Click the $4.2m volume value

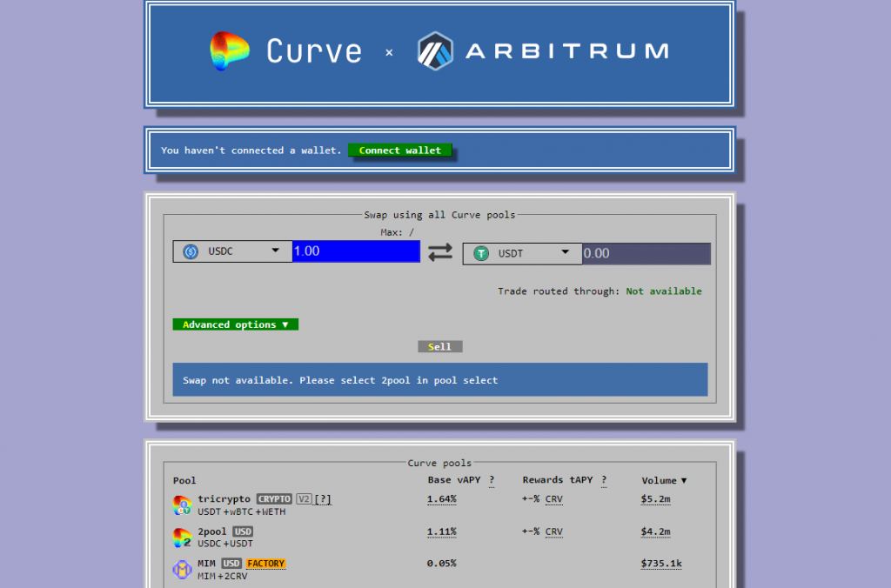coord(656,531)
